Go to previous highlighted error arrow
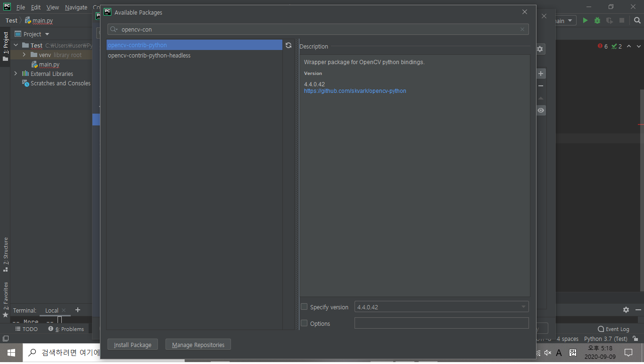The image size is (644, 364). (629, 46)
